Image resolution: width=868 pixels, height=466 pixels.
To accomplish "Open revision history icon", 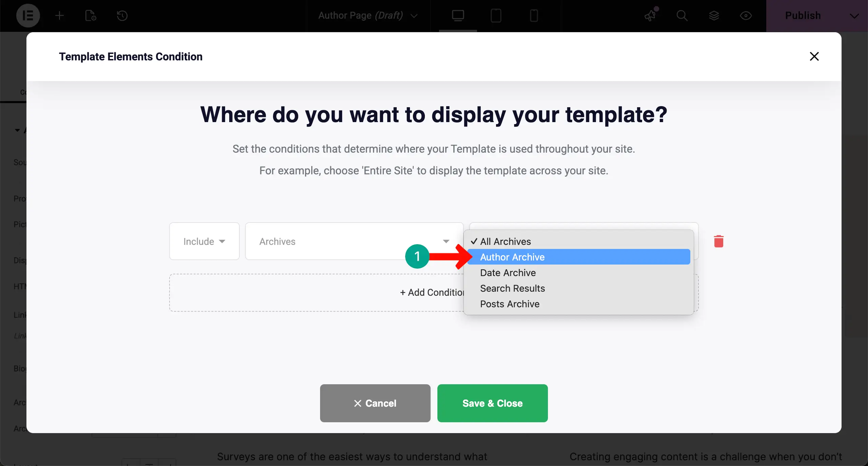I will (x=122, y=16).
